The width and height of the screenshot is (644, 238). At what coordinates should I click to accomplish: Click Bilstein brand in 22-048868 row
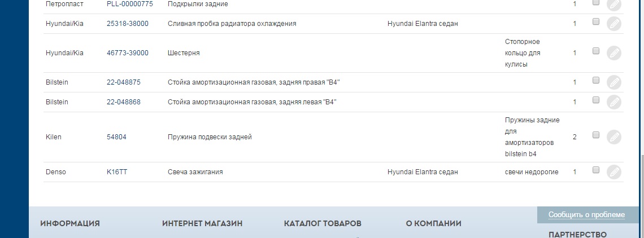coord(57,102)
